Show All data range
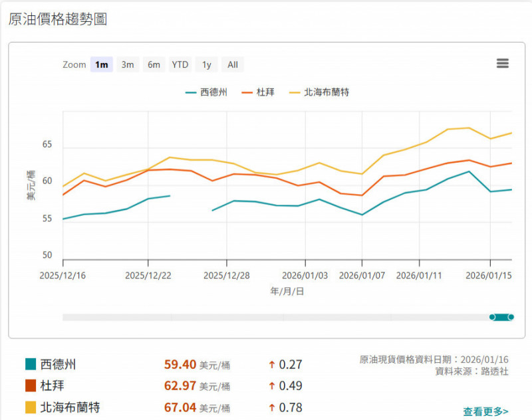Screen dimensions: 532x420 (233, 64)
